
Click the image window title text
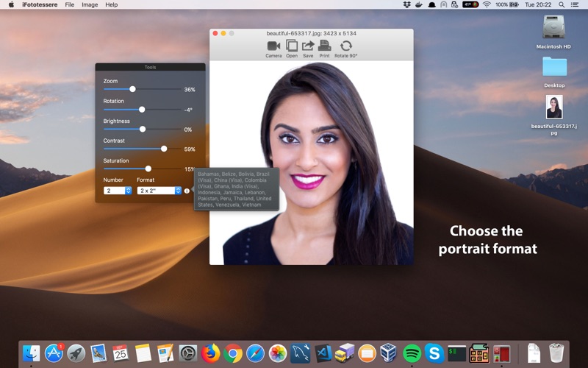click(x=311, y=33)
